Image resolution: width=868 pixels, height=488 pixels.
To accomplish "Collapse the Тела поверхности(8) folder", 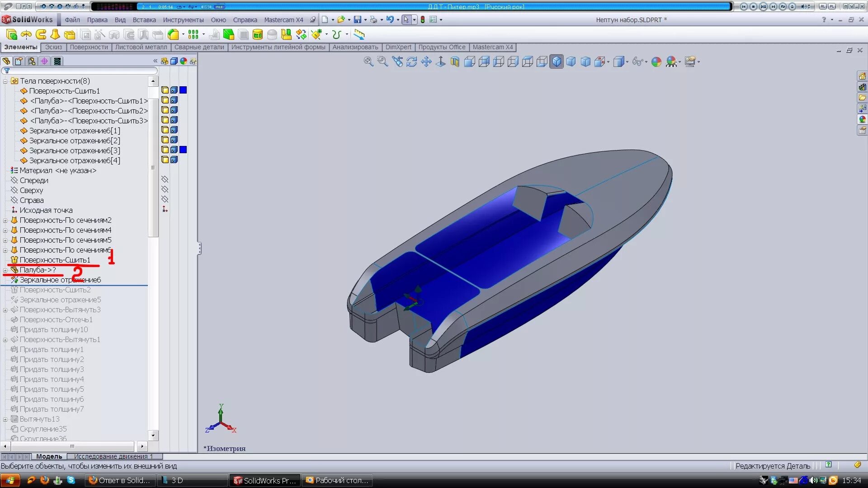I will click(x=5, y=81).
